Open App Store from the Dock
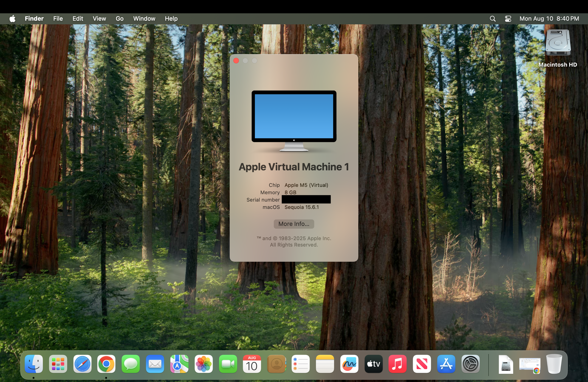Screen dimensions: 588x382 pyautogui.click(x=446, y=364)
